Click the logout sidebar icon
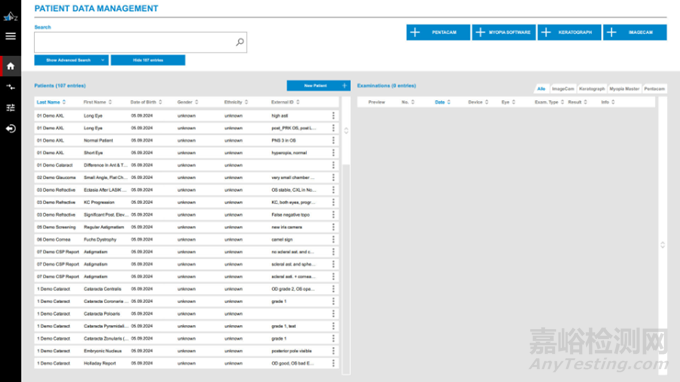The width and height of the screenshot is (680, 382). tap(10, 129)
